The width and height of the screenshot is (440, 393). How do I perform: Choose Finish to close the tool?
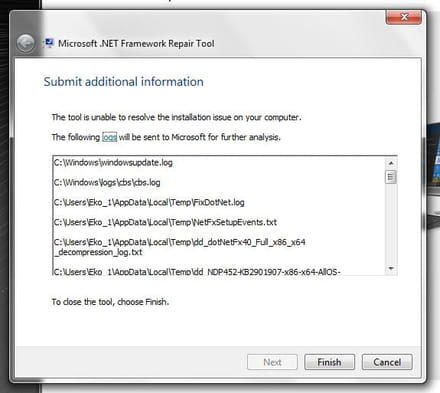pyautogui.click(x=329, y=362)
